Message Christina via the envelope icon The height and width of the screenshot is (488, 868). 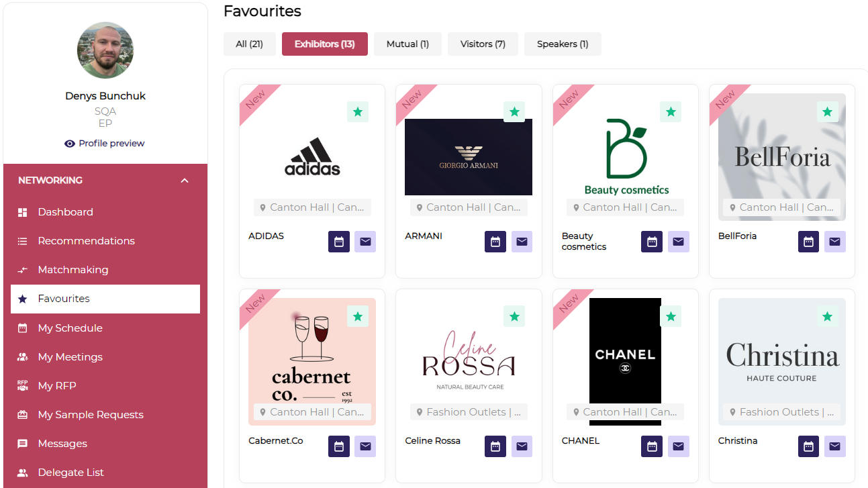[834, 446]
